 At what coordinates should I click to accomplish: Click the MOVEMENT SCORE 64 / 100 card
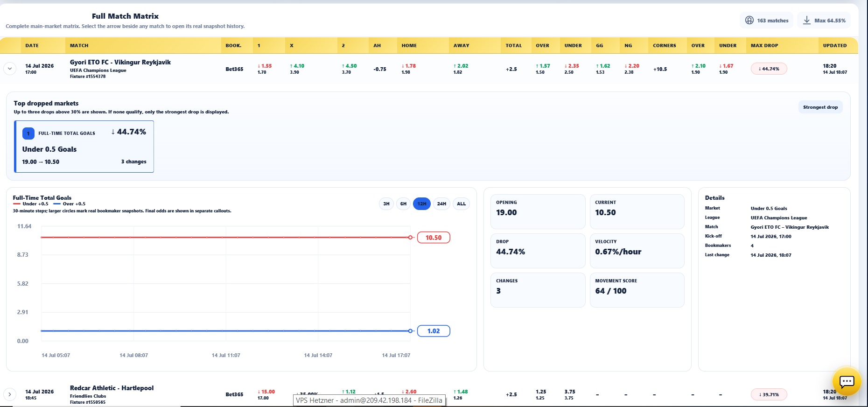pyautogui.click(x=637, y=290)
